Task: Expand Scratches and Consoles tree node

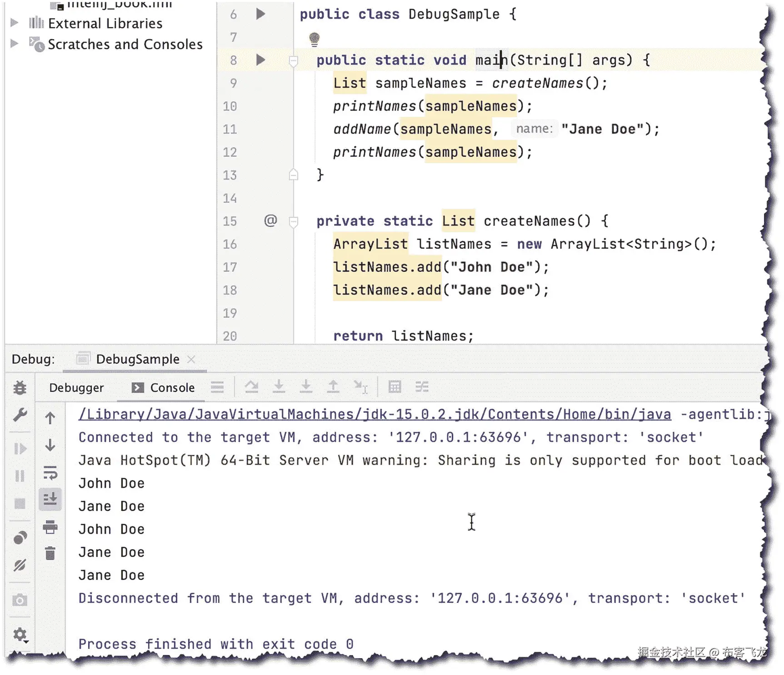Action: tap(14, 44)
